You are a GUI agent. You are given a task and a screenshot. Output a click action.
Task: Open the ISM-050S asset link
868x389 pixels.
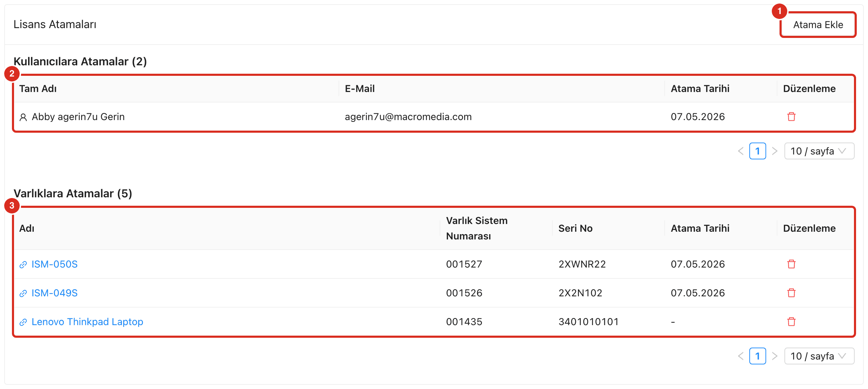[54, 264]
